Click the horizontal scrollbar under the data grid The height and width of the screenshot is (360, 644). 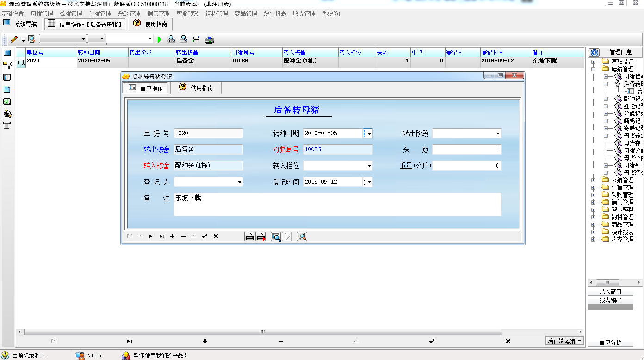point(263,332)
